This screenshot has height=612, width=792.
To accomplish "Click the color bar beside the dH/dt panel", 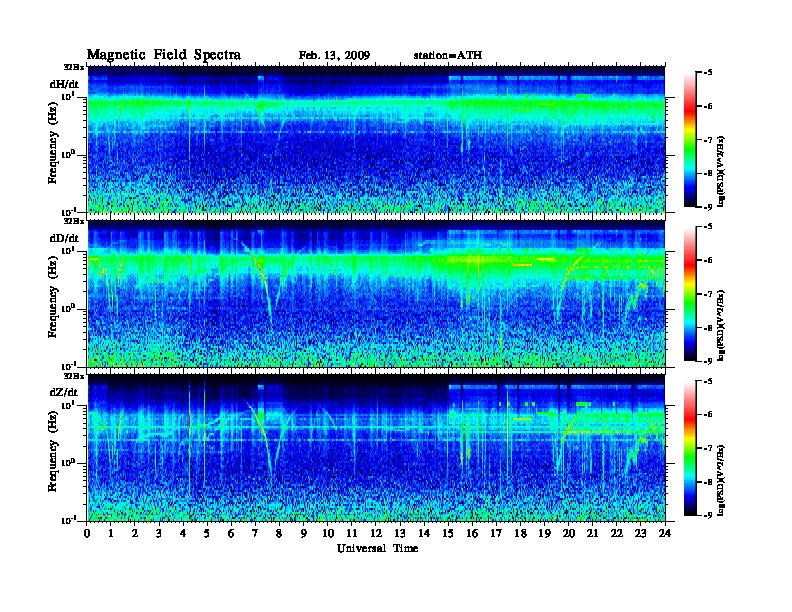I will pos(689,140).
